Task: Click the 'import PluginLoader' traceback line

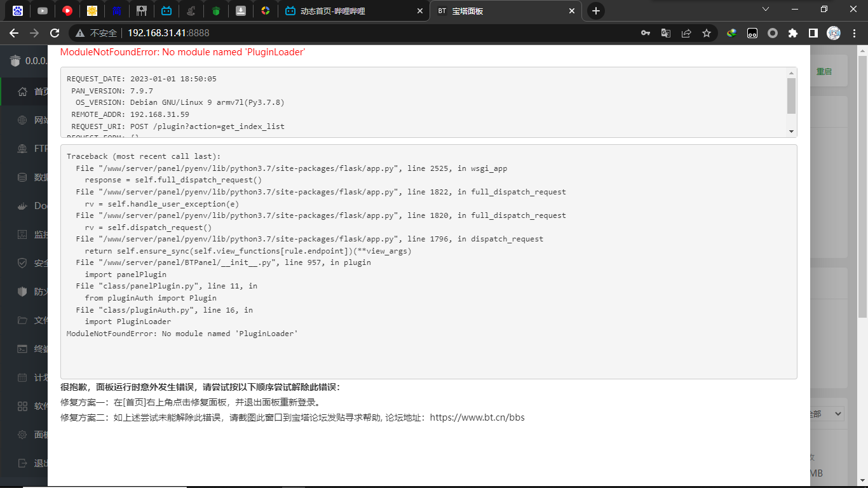Action: [128, 322]
